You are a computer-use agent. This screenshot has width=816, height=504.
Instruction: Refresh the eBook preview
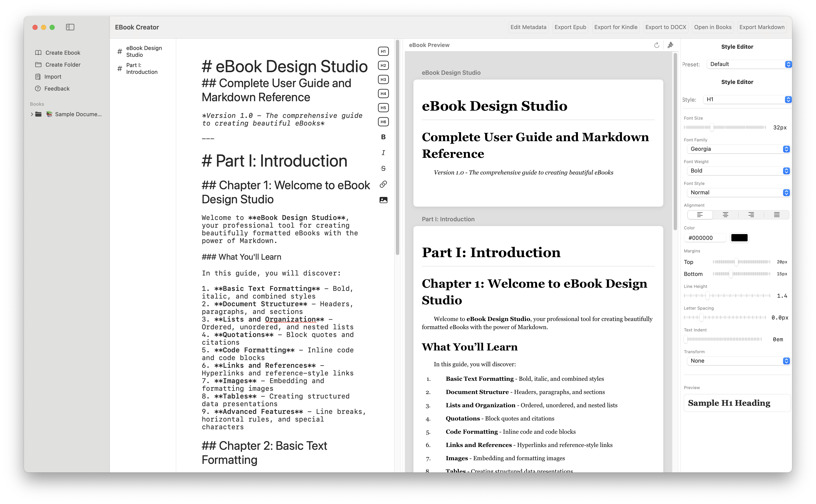tap(657, 45)
